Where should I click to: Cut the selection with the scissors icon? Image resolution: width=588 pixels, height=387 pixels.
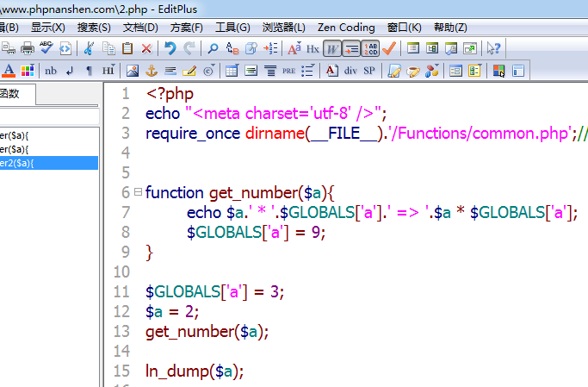tap(89, 48)
